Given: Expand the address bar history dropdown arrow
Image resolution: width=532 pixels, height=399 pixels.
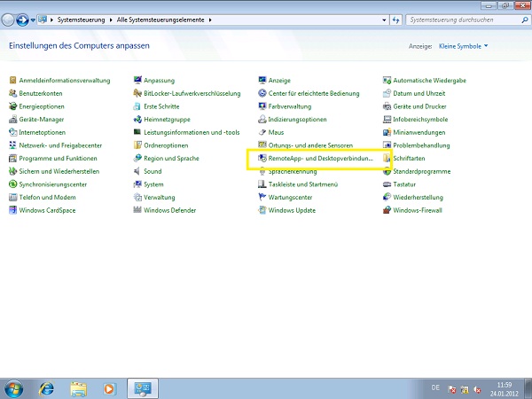Looking at the screenshot, I should tap(384, 20).
